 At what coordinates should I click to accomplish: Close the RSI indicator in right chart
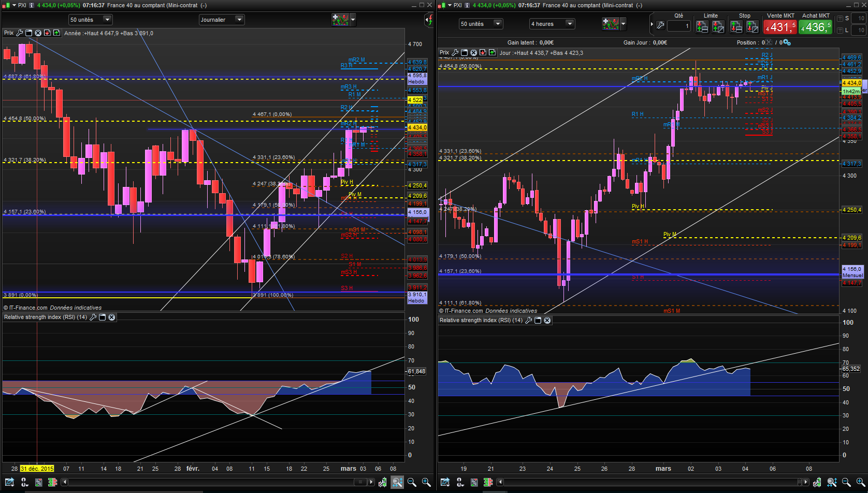pos(547,320)
